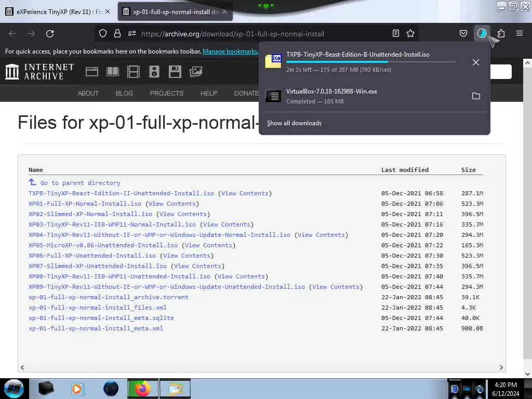532x399 pixels.
Task: Open the HELP menu item
Action: tap(209, 94)
